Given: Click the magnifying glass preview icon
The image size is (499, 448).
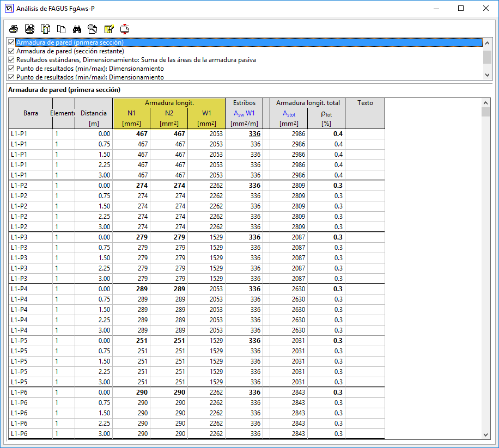Looking at the screenshot, I should [93, 29].
